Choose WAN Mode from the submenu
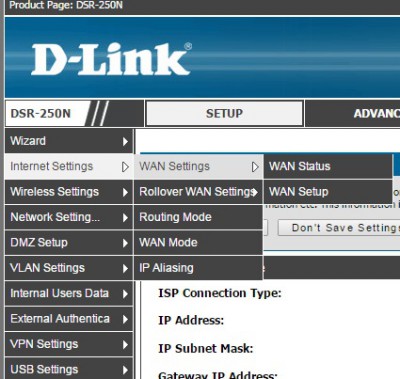 tap(198, 243)
